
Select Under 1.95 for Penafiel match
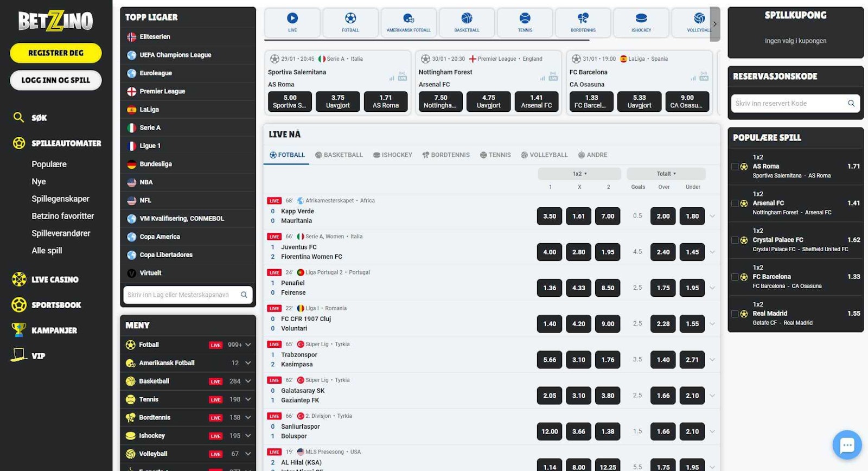[x=692, y=288]
